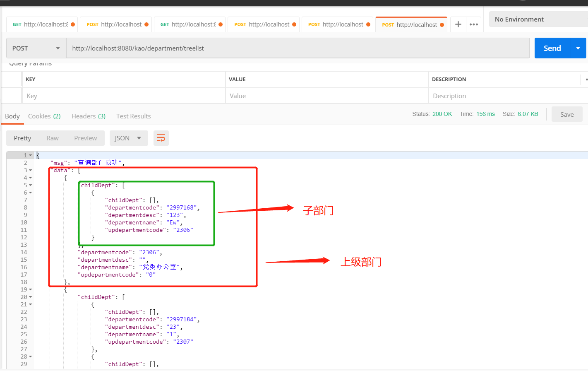Click the Save button
588x371 pixels.
pos(566,114)
